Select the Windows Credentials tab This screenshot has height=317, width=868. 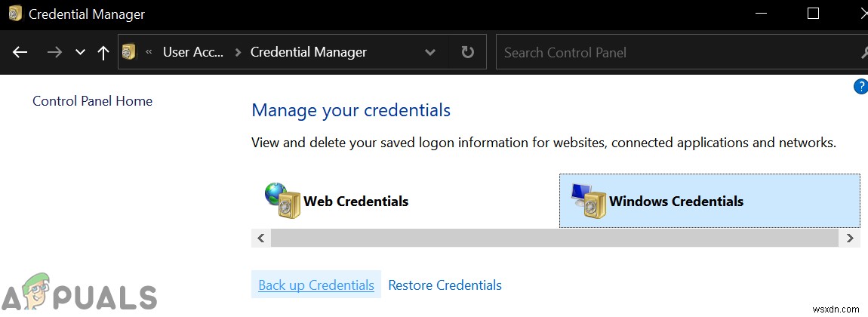point(676,202)
